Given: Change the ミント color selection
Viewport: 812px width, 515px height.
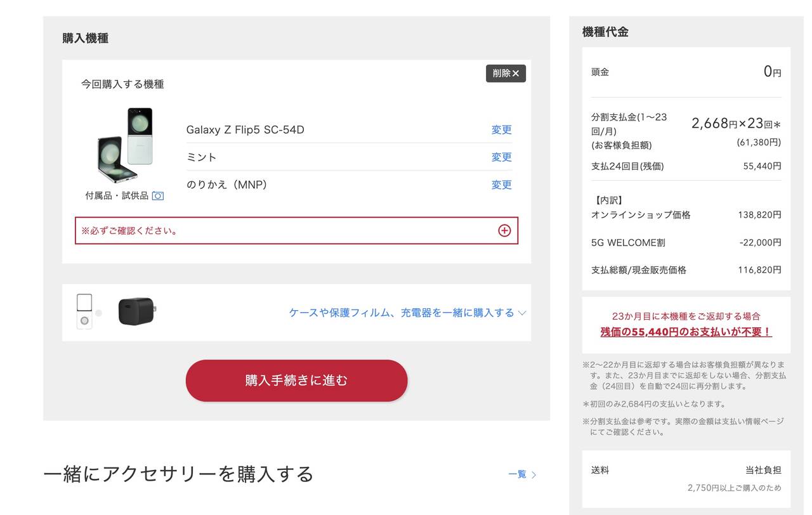Looking at the screenshot, I should click(x=501, y=157).
